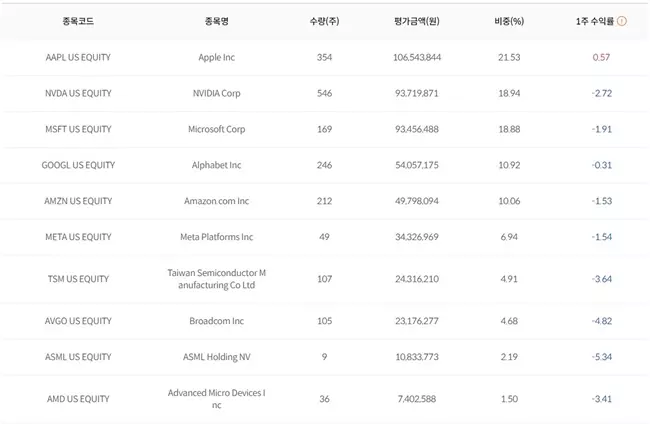Click TSM weekly return -3.64
The width and height of the screenshot is (650, 424).
(x=601, y=279)
